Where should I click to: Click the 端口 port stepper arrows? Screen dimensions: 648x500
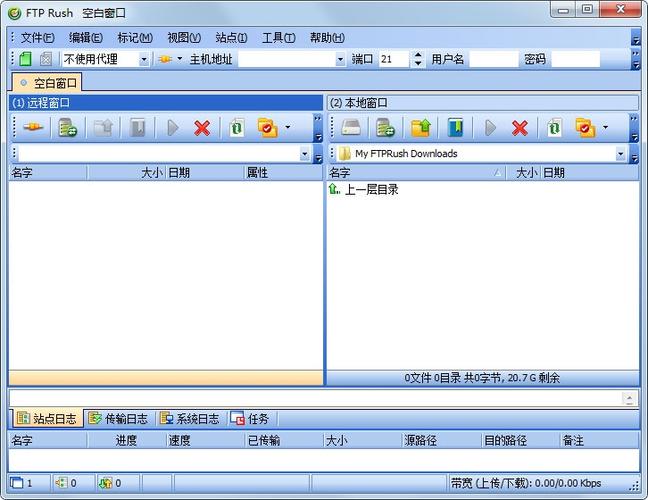tap(418, 59)
